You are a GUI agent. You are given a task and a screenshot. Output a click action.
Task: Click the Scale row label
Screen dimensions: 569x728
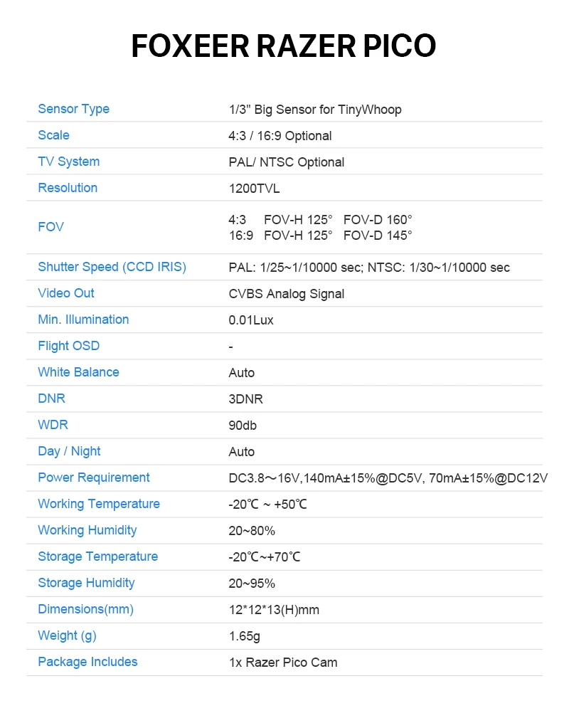[54, 135]
